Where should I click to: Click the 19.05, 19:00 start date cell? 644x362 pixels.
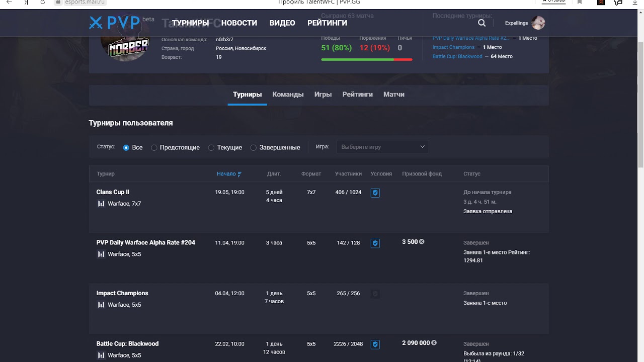(x=229, y=192)
